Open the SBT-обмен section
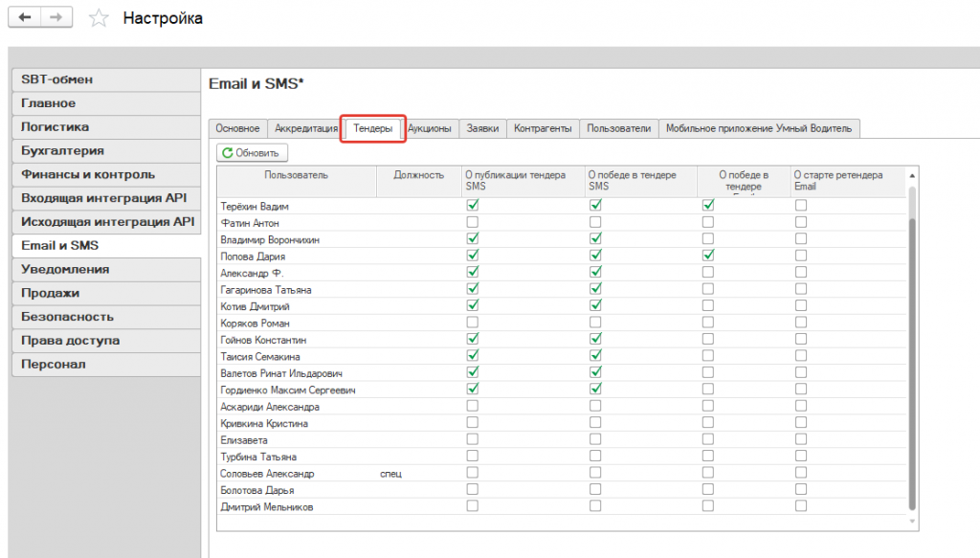Image resolution: width=980 pixels, height=558 pixels. point(106,80)
